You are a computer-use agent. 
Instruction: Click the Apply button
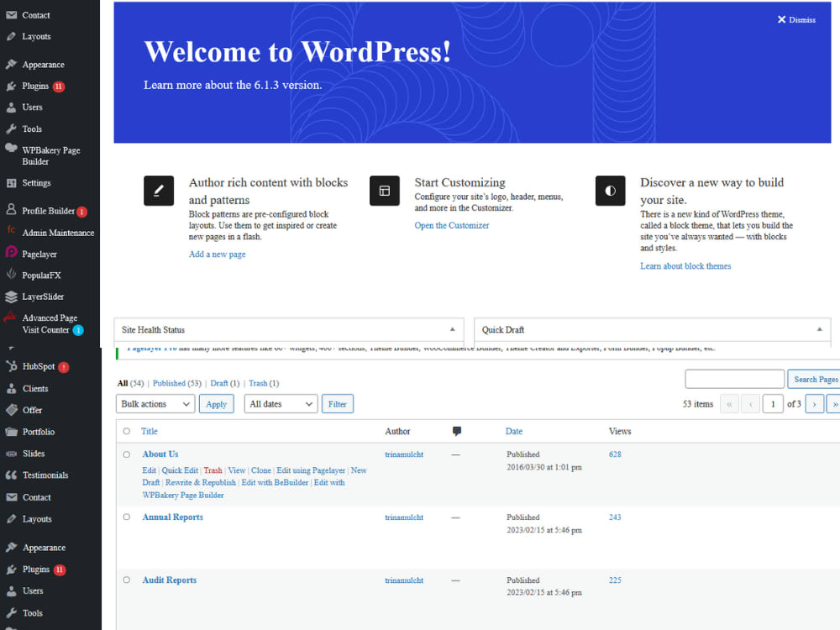click(217, 404)
